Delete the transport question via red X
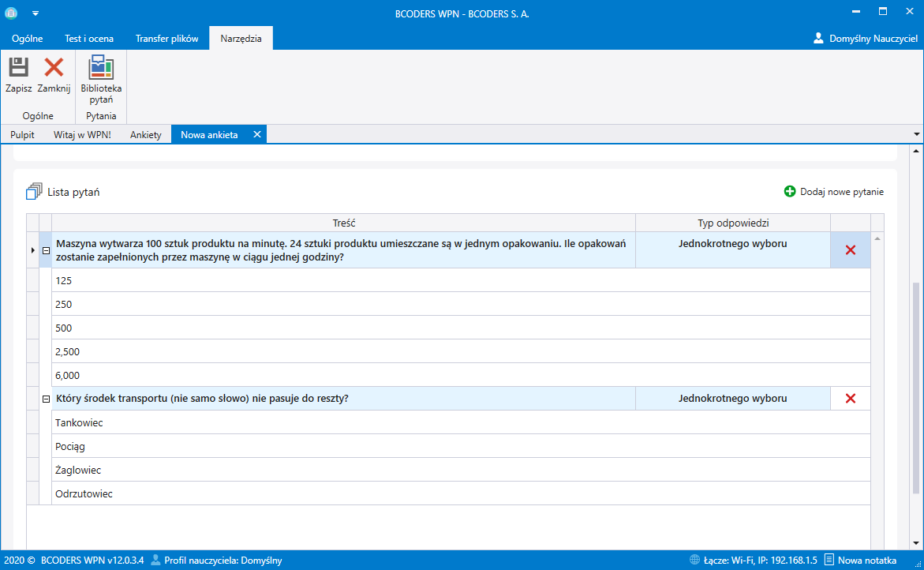Viewport: 924px width, 570px height. (851, 399)
